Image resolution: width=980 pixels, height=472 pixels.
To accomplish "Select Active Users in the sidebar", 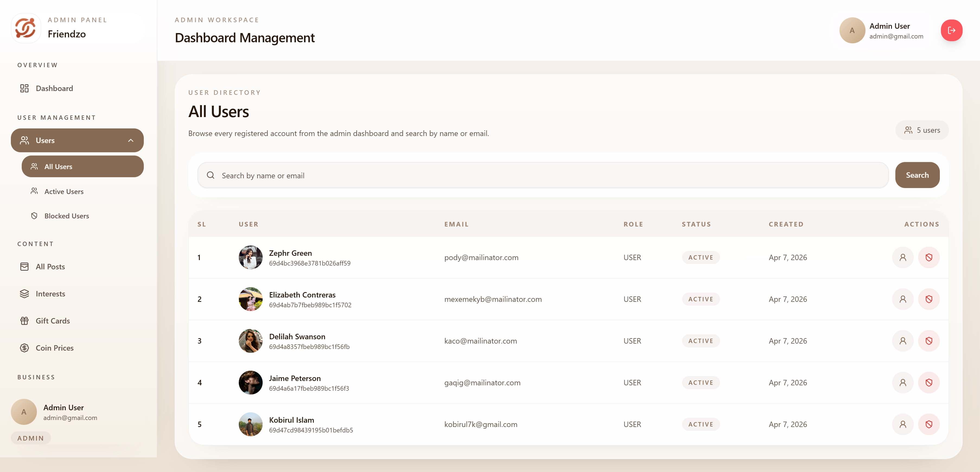I will (x=64, y=191).
